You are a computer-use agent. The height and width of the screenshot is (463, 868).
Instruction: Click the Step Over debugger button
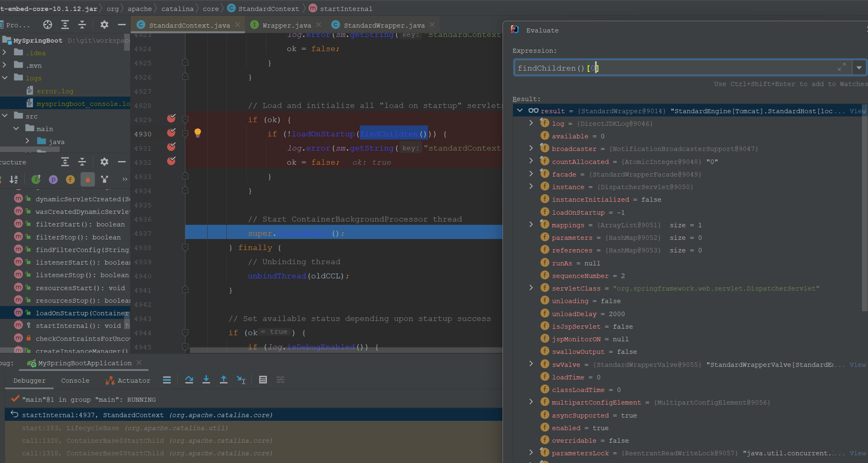189,380
